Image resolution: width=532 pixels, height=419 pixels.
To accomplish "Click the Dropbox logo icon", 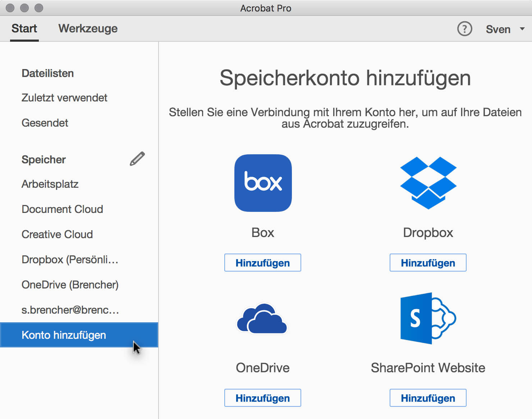I will 428,183.
